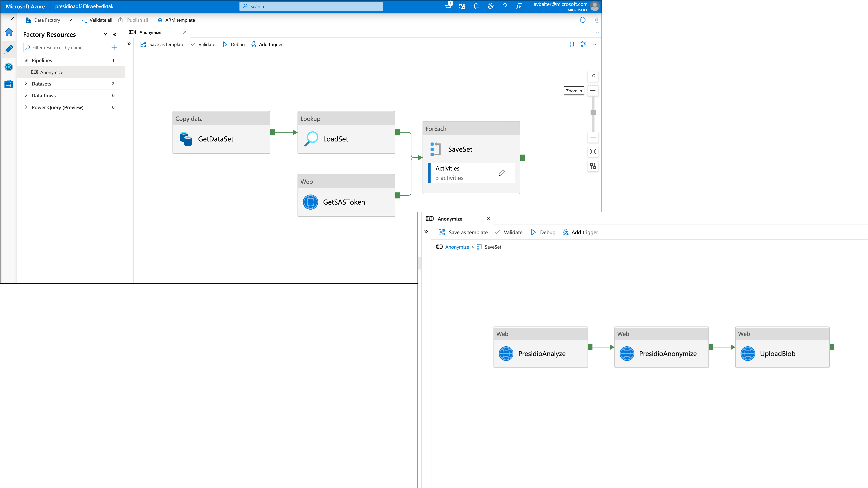Open ARM template menu
868x488 pixels.
pos(176,20)
